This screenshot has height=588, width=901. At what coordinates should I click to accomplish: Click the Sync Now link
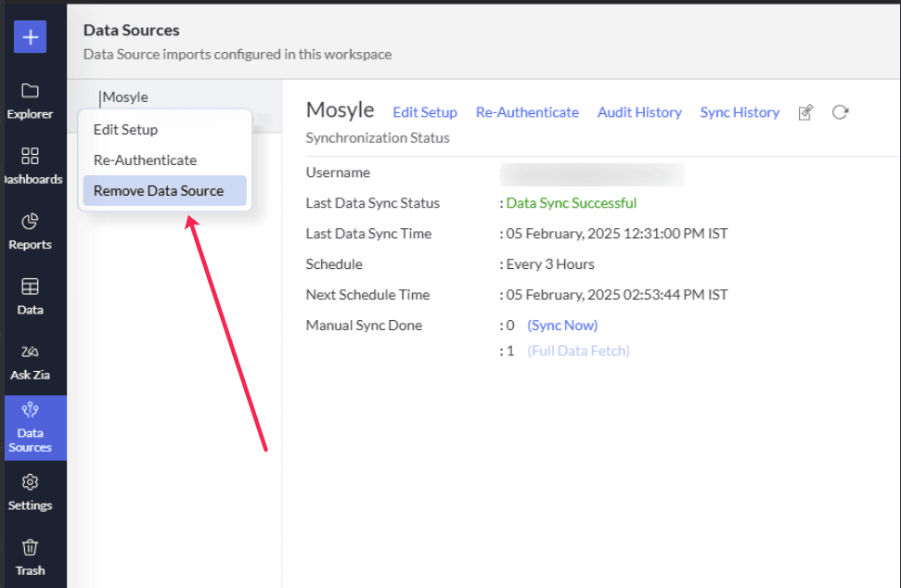(562, 326)
